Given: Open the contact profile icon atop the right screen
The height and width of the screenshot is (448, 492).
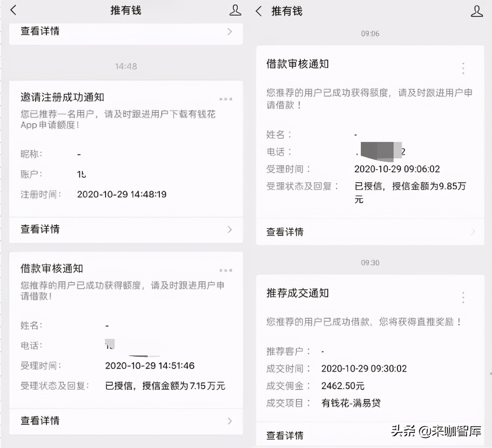Looking at the screenshot, I should point(477,11).
